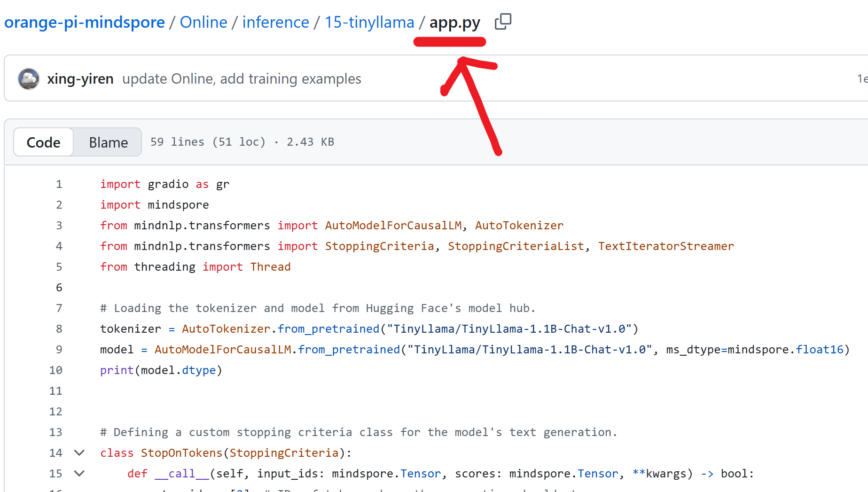Select line number 15
This screenshot has height=492, width=868.
[56, 474]
